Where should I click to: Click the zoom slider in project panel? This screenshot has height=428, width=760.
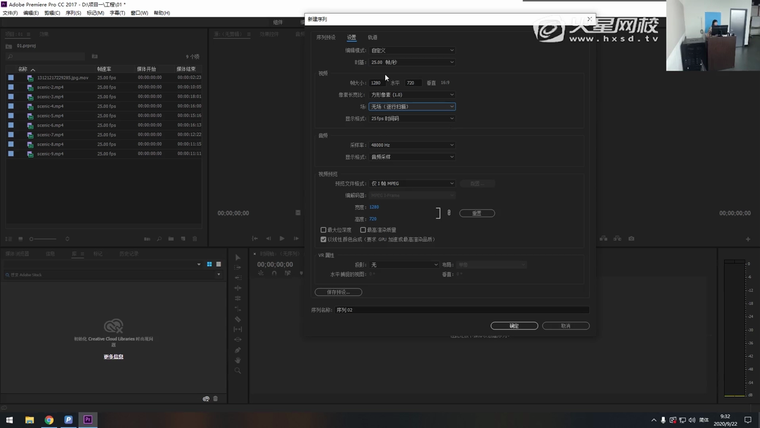[42, 239]
